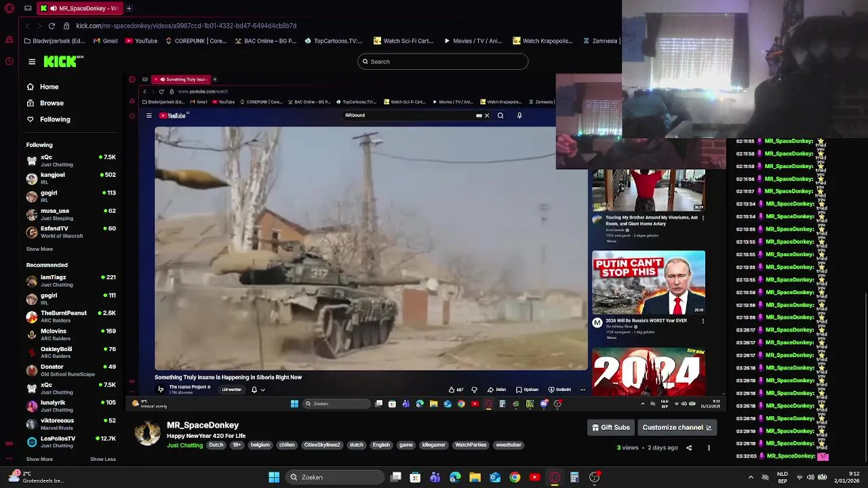Open LosPollosTV in Recommended list
The image size is (868, 488).
(x=71, y=442)
